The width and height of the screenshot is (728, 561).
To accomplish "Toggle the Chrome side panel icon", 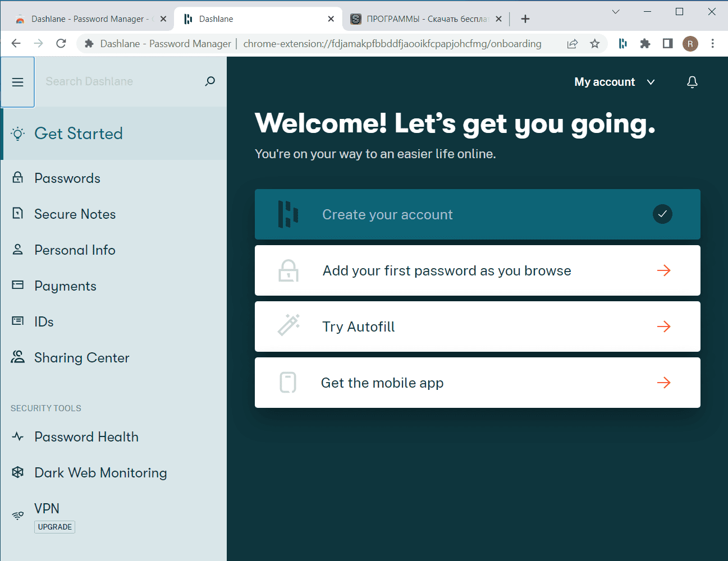I will tap(667, 43).
